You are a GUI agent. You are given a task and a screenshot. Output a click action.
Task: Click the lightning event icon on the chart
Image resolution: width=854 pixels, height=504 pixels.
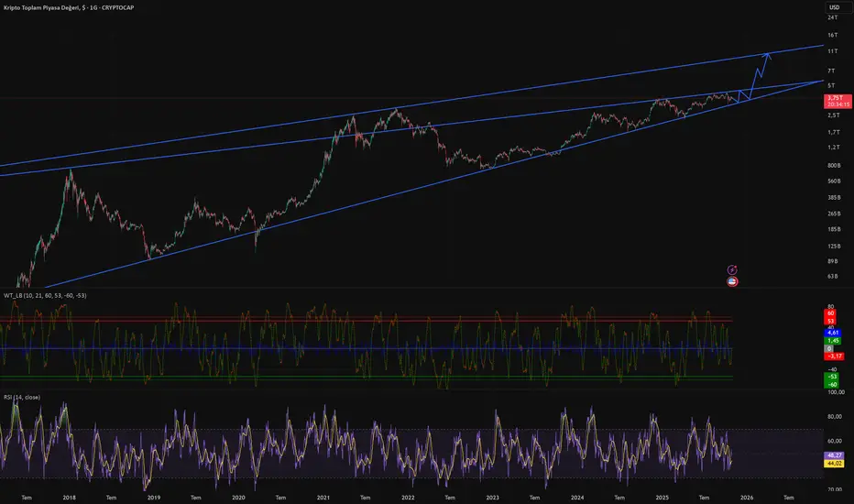pos(733,269)
